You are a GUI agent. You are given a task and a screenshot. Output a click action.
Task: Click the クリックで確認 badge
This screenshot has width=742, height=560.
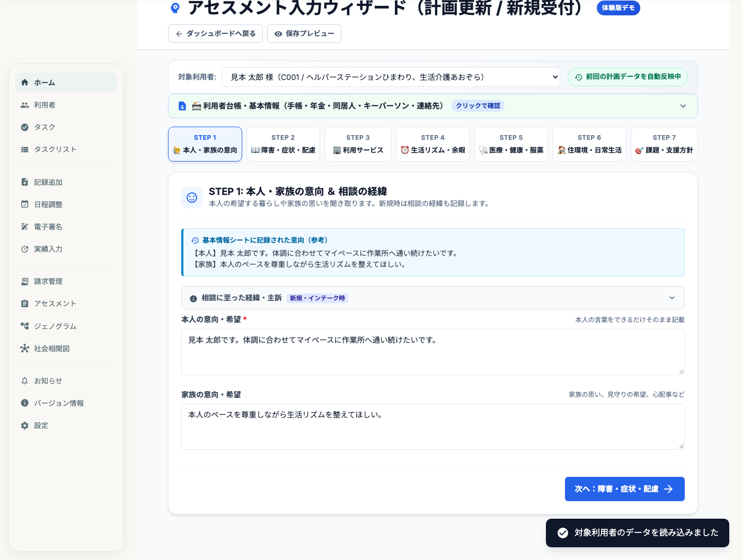(478, 106)
